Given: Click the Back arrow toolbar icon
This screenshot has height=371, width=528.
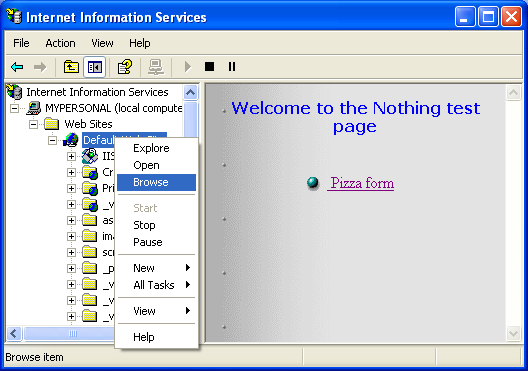Looking at the screenshot, I should [x=17, y=67].
